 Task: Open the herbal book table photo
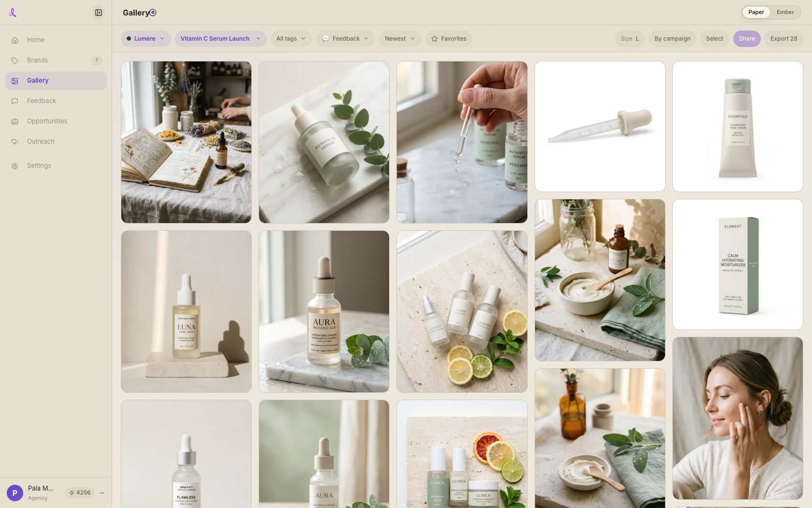click(x=186, y=142)
